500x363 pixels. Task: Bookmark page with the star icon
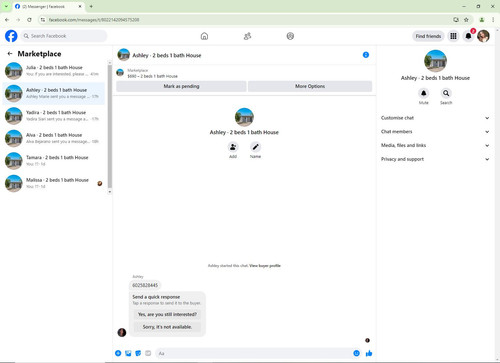point(466,20)
